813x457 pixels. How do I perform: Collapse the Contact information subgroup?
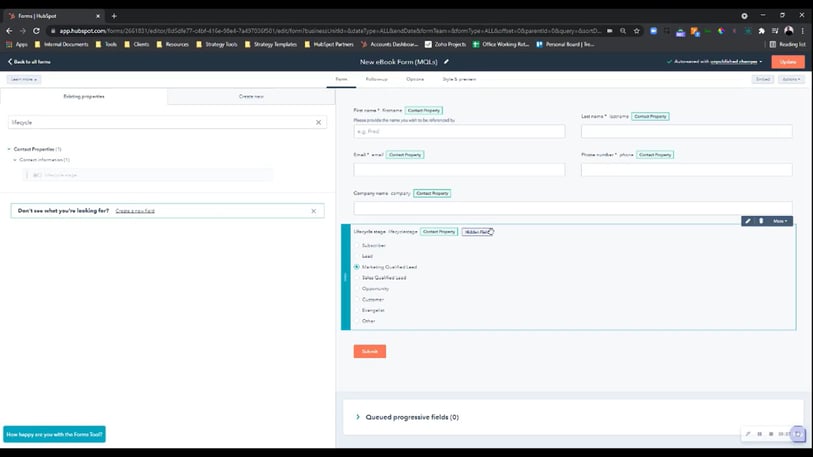pyautogui.click(x=15, y=160)
